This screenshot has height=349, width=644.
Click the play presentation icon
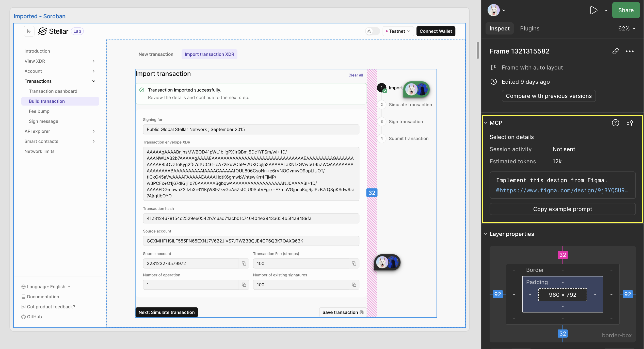593,10
